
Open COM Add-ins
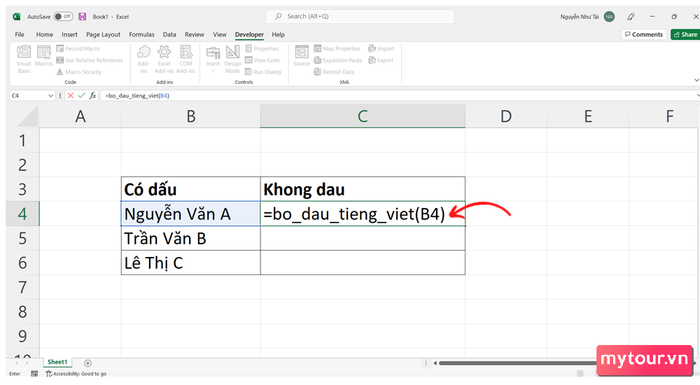pyautogui.click(x=186, y=59)
